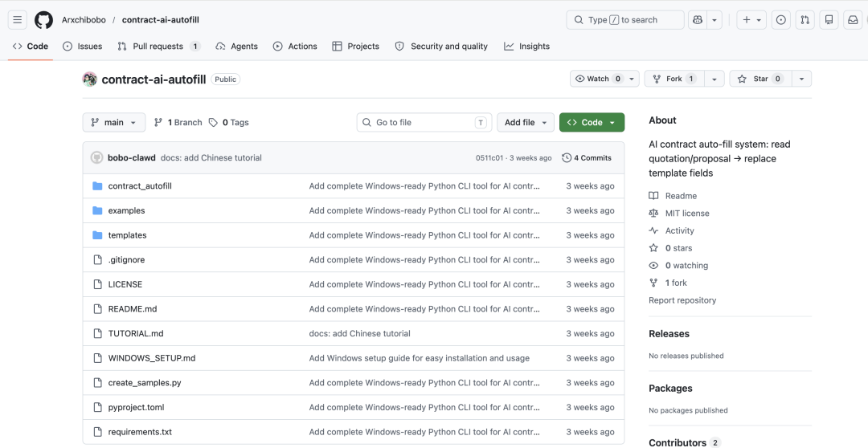Open the 4 Commits history
The image size is (868, 448).
click(x=586, y=157)
